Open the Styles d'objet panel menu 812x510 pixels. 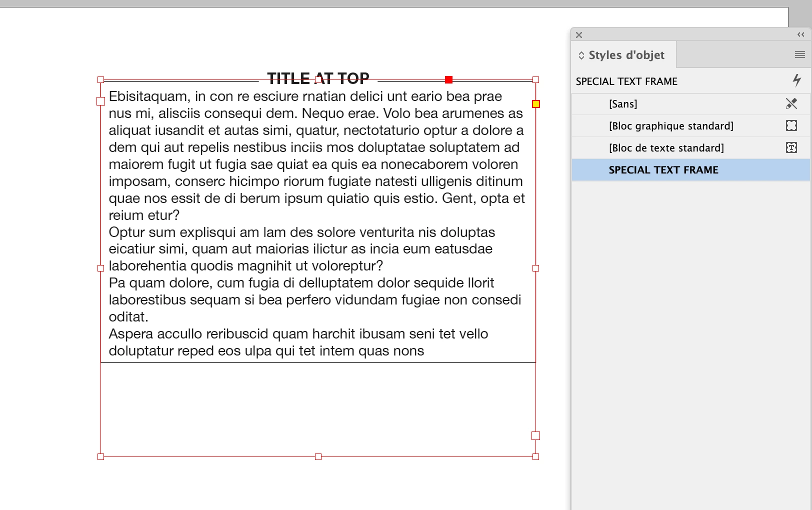tap(800, 54)
